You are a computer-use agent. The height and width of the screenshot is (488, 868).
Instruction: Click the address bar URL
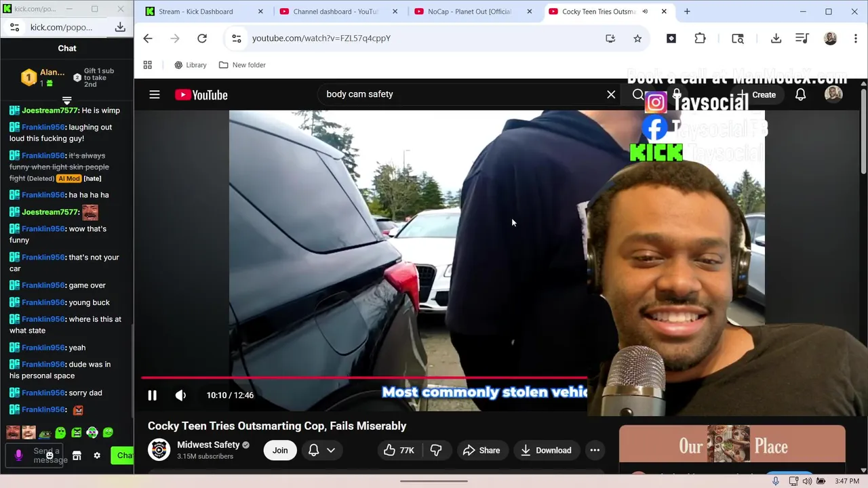[321, 39]
